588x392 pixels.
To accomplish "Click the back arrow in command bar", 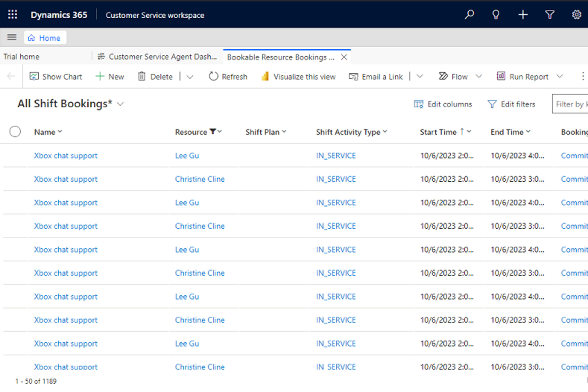I will click(11, 76).
